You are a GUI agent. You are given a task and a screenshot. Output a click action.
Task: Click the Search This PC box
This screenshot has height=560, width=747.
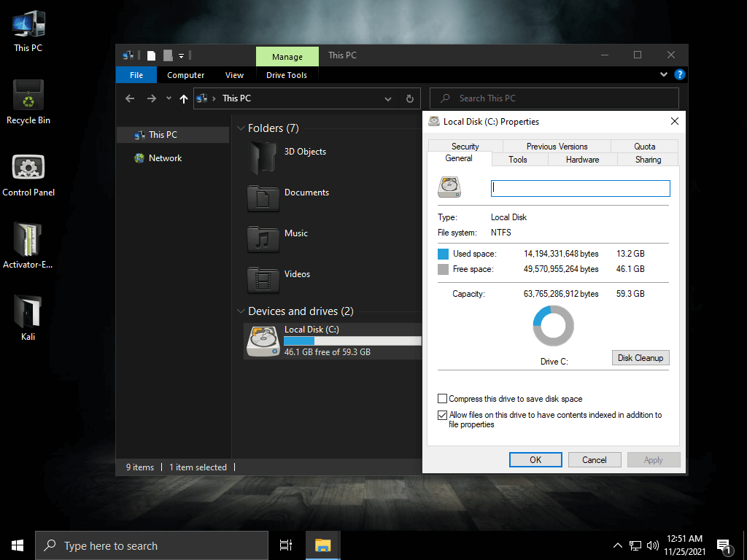[x=554, y=98]
